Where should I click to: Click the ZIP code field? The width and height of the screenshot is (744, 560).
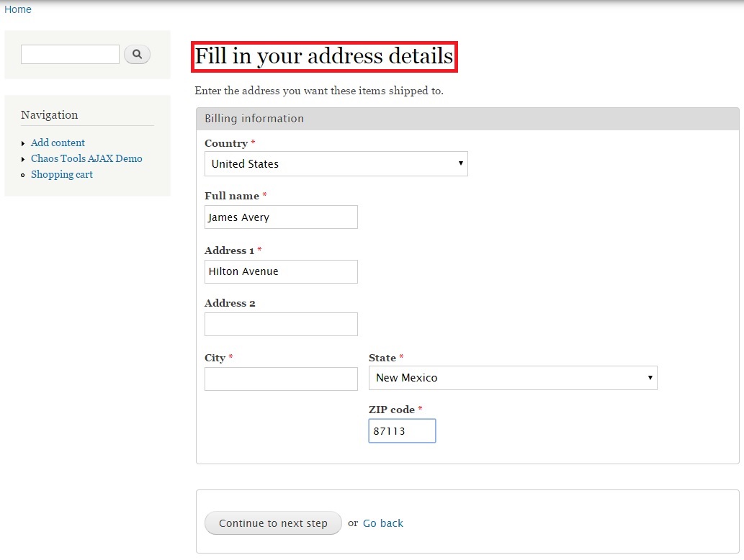[402, 431]
